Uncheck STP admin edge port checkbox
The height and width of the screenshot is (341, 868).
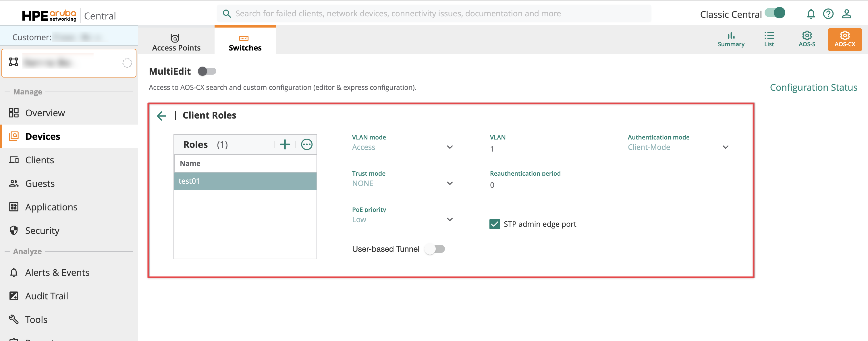[494, 224]
